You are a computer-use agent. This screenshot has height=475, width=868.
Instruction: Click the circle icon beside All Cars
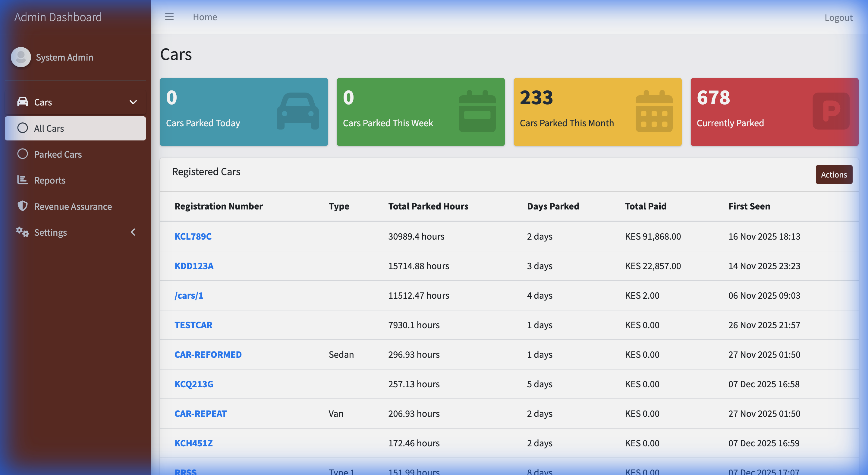(23, 128)
